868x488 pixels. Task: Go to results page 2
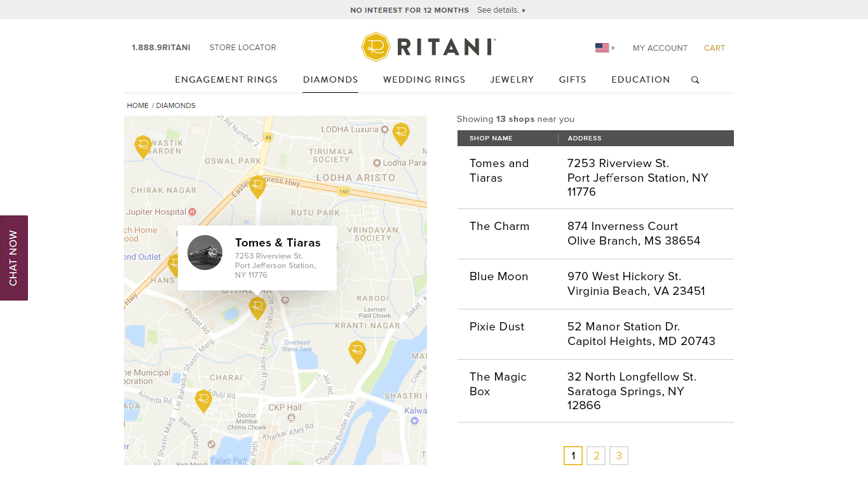(595, 455)
